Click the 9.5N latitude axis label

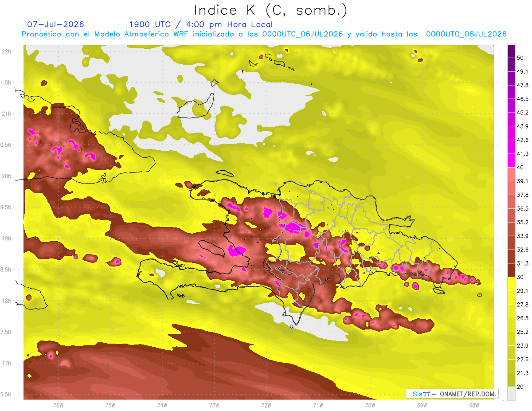(6, 207)
